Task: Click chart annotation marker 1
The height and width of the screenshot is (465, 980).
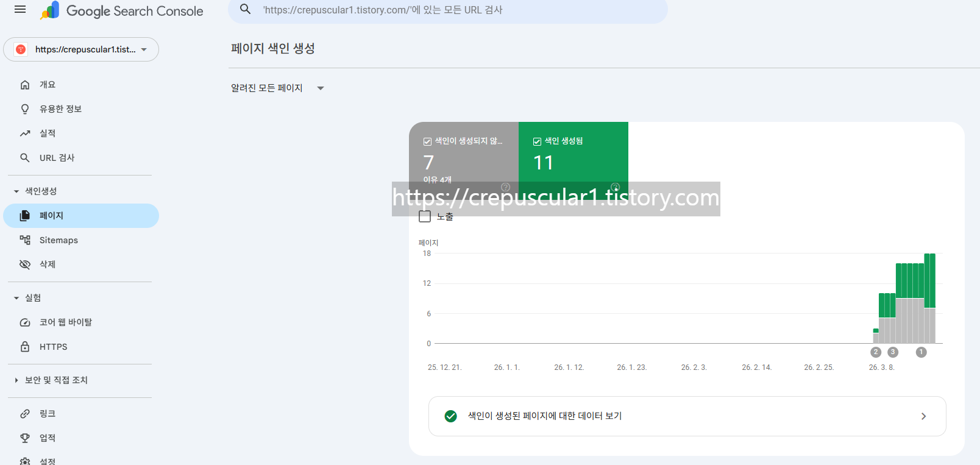Action: [x=921, y=352]
